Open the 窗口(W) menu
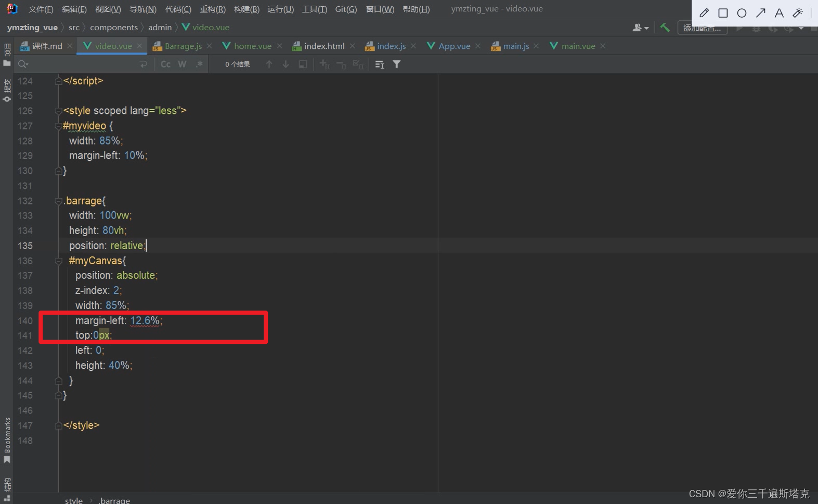Viewport: 818px width, 504px height. click(x=380, y=9)
